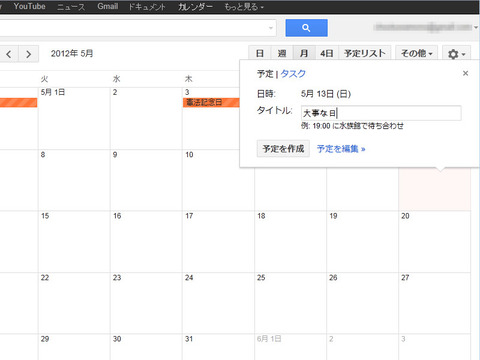The image size is (480, 360).
Task: Switch to the 予定リスト agenda view
Action: point(365,53)
